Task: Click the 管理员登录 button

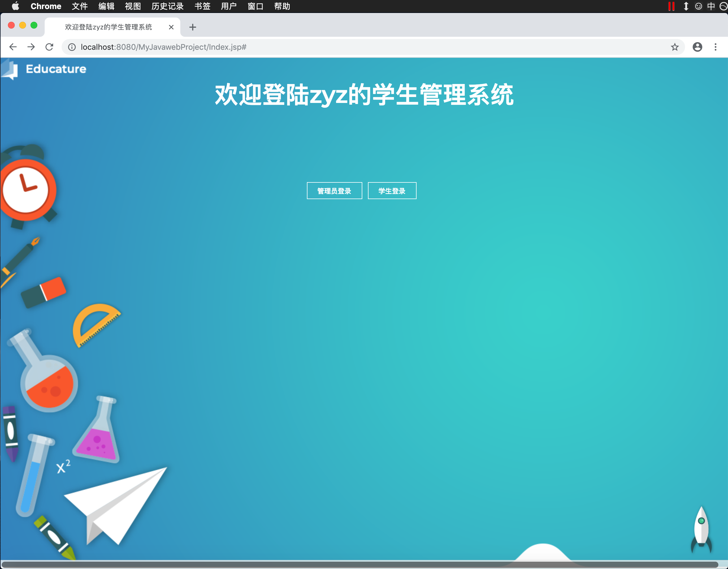Action: point(334,191)
